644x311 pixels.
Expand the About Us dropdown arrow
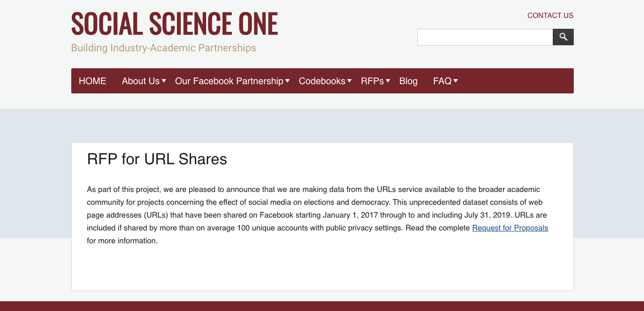164,81
